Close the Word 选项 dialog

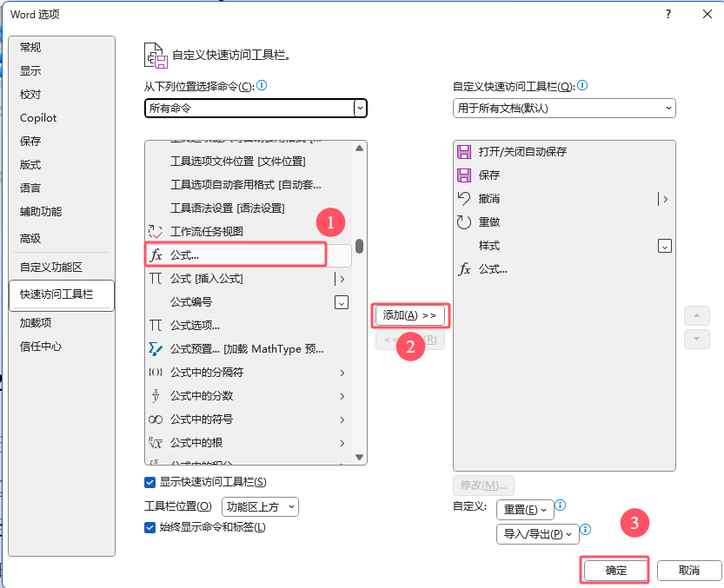pyautogui.click(x=707, y=14)
